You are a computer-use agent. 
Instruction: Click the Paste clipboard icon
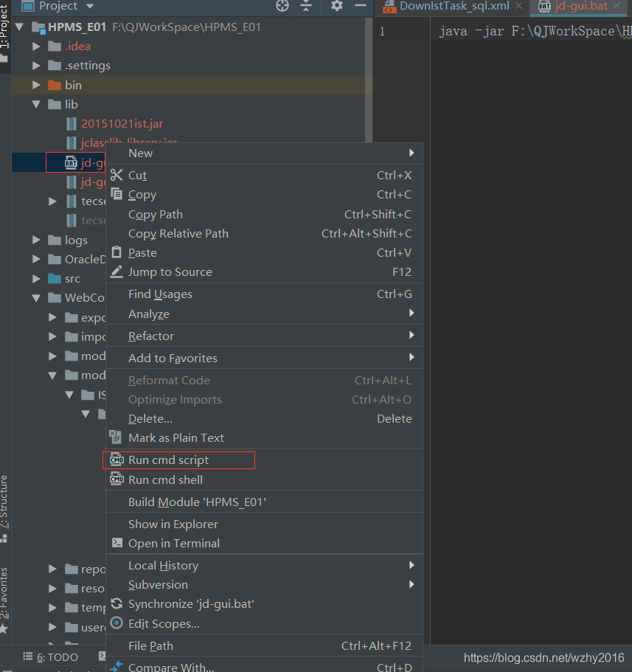[x=117, y=252]
